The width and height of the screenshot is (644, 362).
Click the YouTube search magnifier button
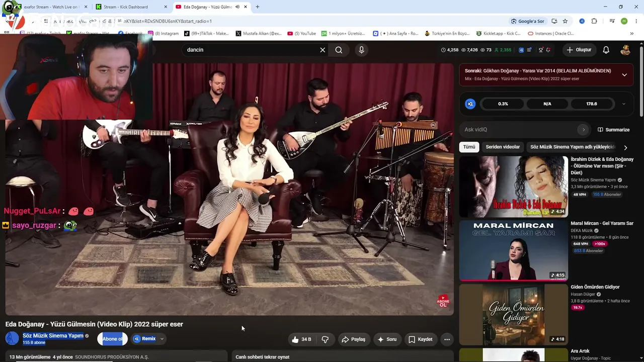pos(339,50)
